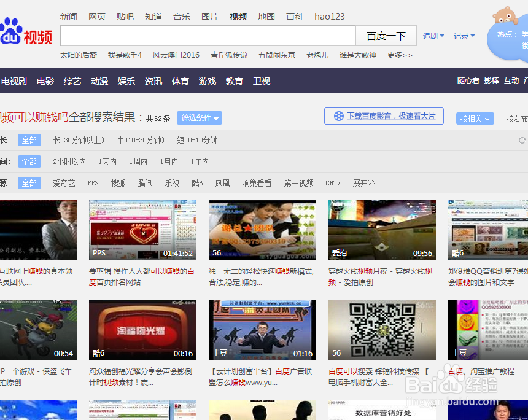
Task: Switch to the 教育 category tab
Action: pos(234,81)
